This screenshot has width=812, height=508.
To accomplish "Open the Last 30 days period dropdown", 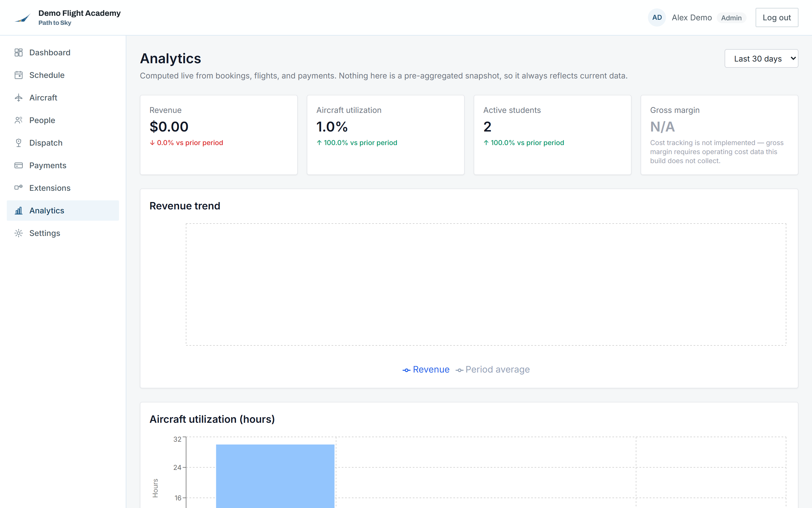I will (761, 58).
